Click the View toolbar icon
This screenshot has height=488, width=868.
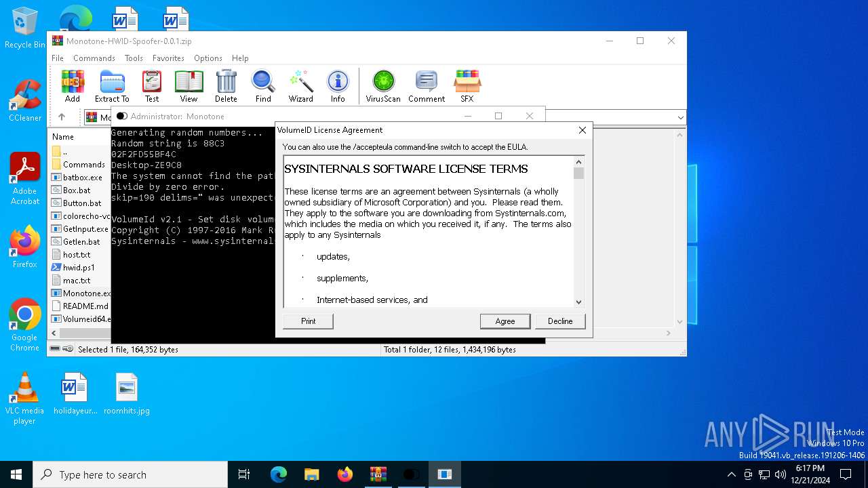pos(189,86)
